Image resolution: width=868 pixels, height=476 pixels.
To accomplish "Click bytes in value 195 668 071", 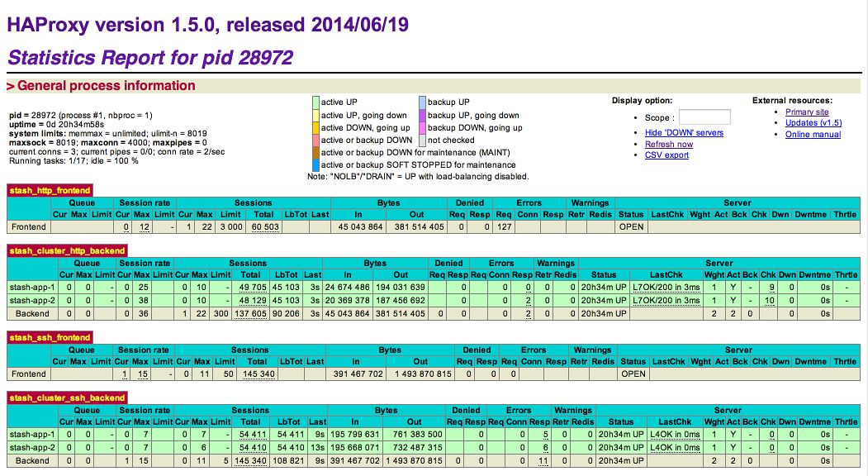I will tap(355, 448).
